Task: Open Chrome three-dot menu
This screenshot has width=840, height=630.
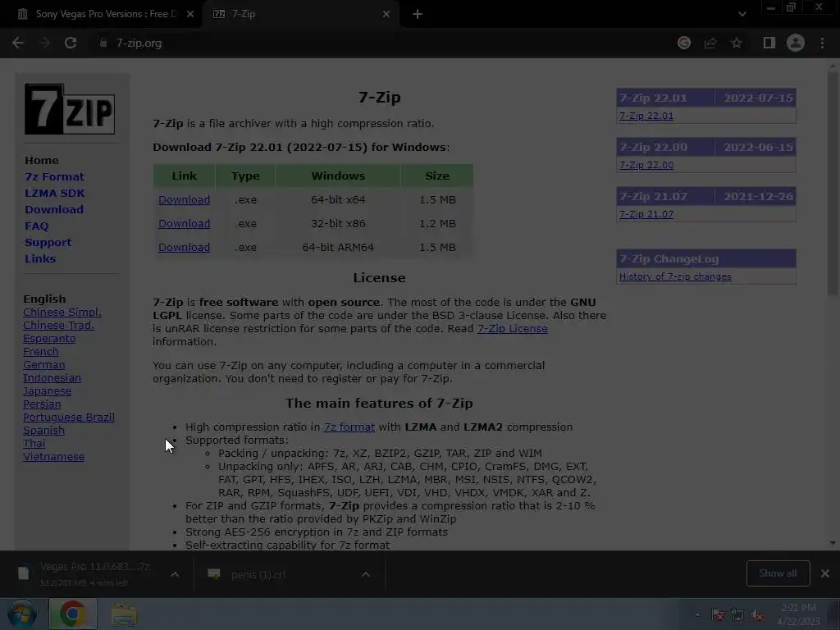Action: (822, 43)
